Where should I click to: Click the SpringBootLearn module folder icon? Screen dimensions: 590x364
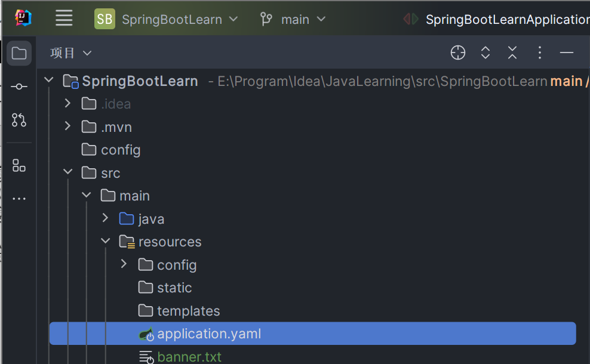(70, 81)
